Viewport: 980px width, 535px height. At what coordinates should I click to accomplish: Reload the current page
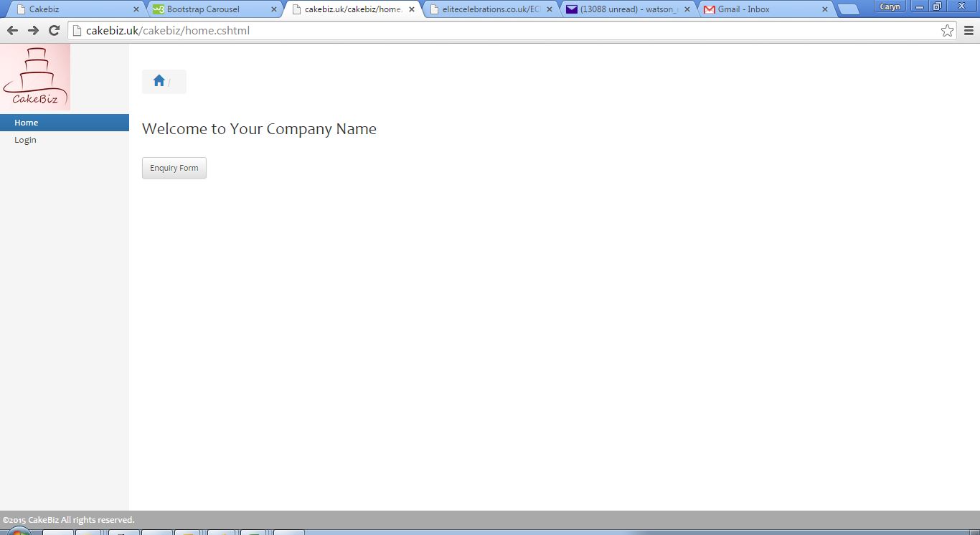pos(54,30)
